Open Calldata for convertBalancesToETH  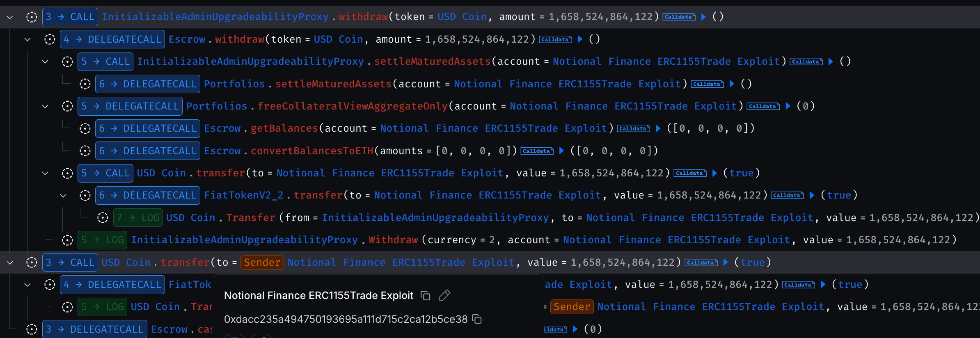[537, 151]
